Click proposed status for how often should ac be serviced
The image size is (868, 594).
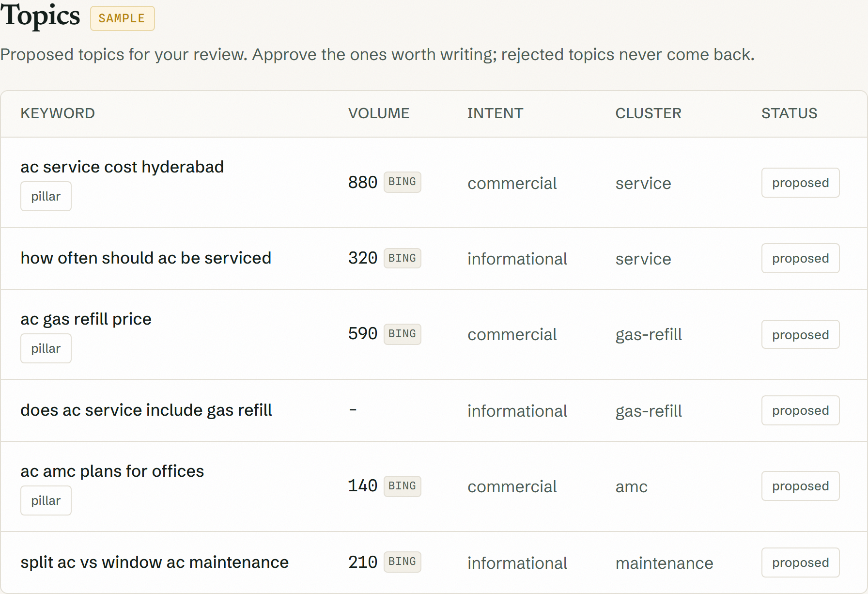point(800,258)
